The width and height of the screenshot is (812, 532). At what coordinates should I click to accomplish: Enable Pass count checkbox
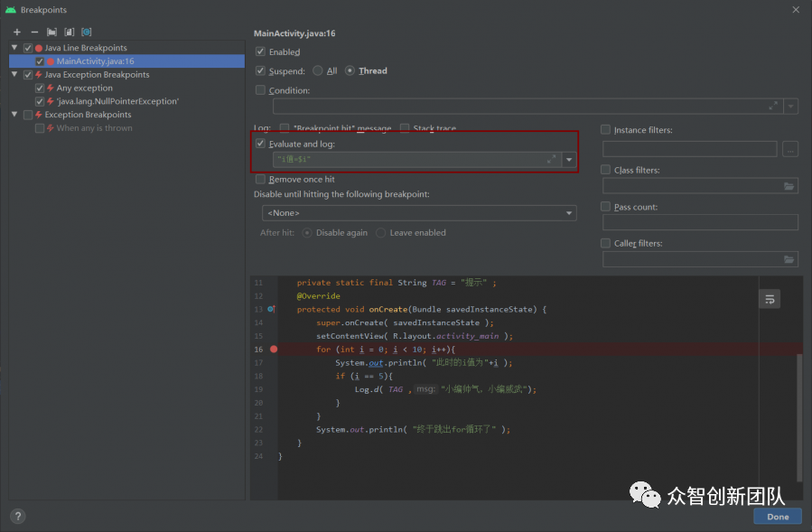tap(605, 207)
